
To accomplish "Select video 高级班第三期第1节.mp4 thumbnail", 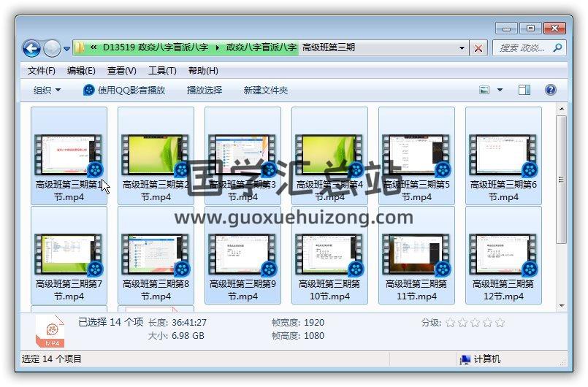I will click(x=68, y=156).
